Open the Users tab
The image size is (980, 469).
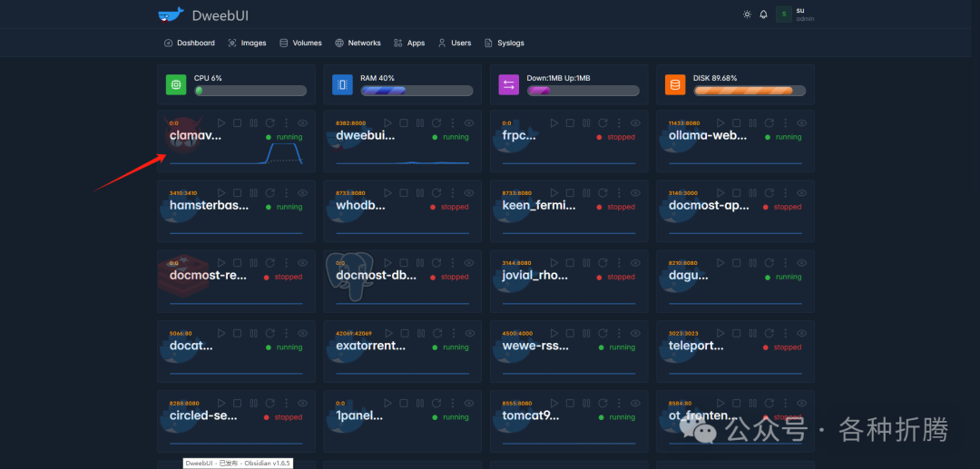coord(455,44)
